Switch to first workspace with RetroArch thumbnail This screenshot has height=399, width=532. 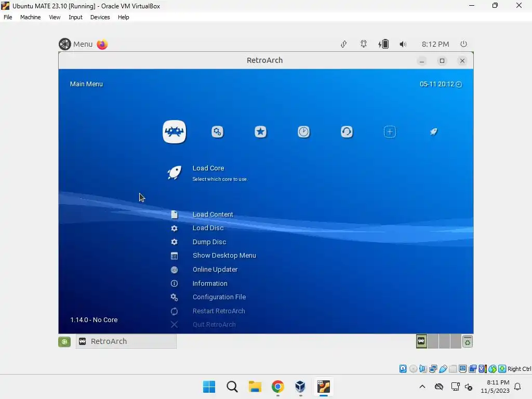[x=421, y=341]
